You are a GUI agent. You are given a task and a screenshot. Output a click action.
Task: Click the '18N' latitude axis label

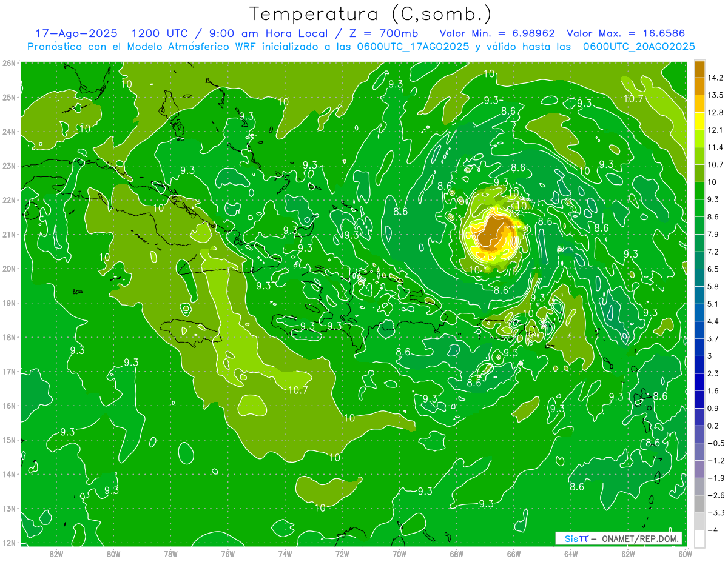tap(9, 337)
